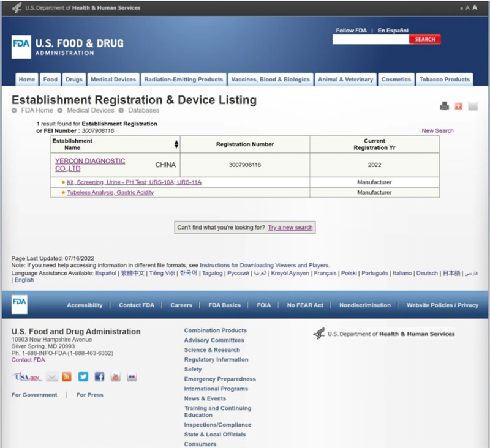Open Kit, Screening, Urine PH Test link
This screenshot has width=490, height=448.
(x=134, y=182)
